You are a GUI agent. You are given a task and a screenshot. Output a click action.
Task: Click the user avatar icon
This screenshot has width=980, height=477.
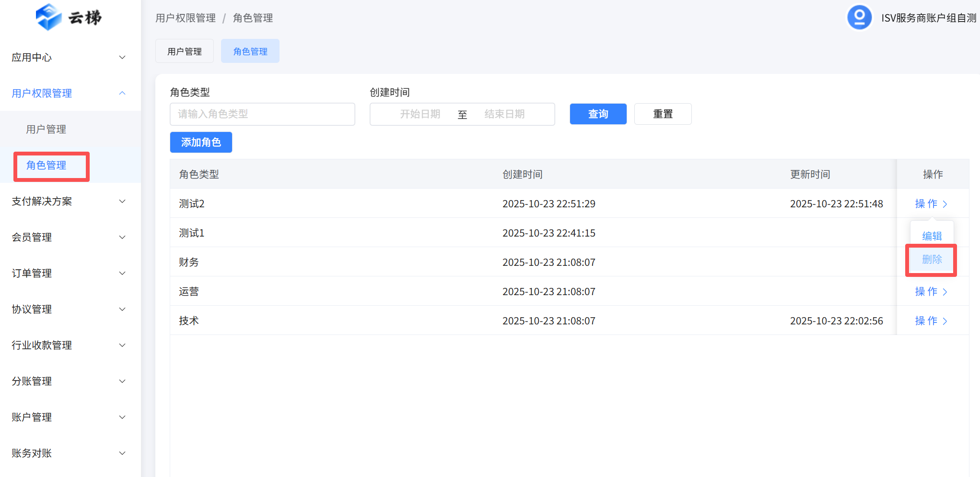(x=859, y=18)
